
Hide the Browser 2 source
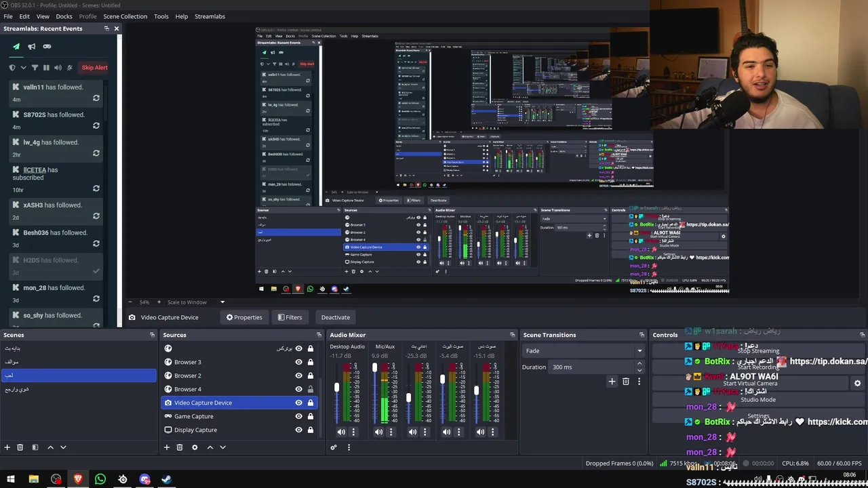pos(298,375)
